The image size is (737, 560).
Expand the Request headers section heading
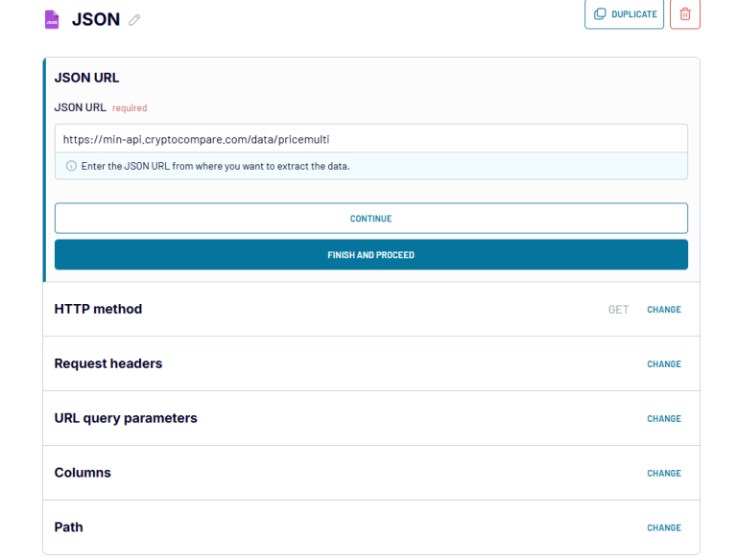pos(108,363)
